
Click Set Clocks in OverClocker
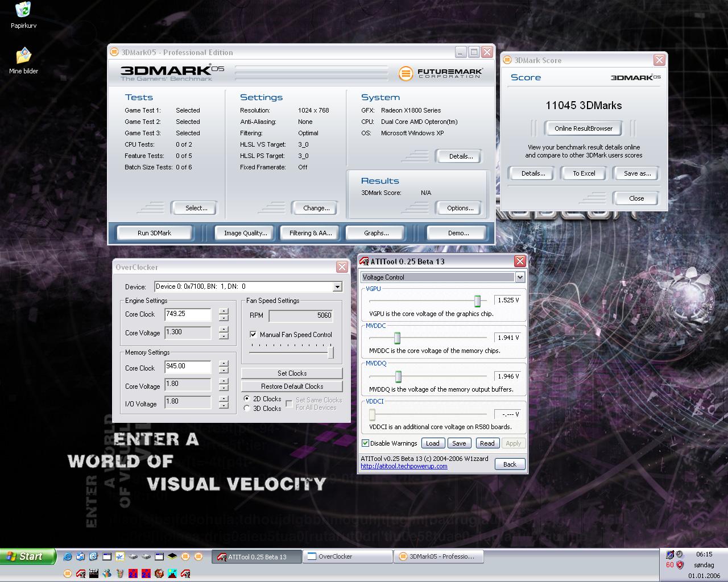pos(292,373)
